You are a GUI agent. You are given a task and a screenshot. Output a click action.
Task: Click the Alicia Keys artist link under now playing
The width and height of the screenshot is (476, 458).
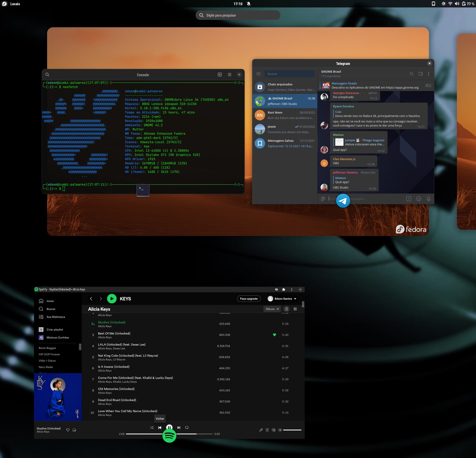(43, 432)
